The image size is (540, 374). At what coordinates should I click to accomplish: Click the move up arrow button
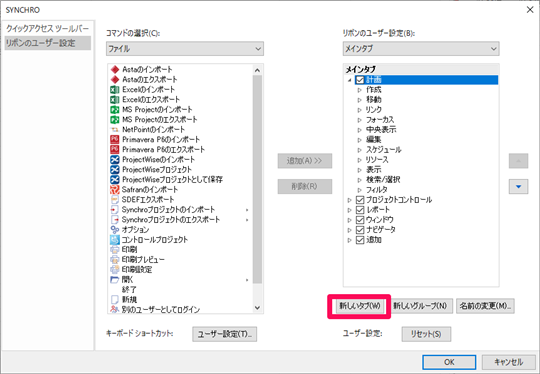click(x=518, y=161)
